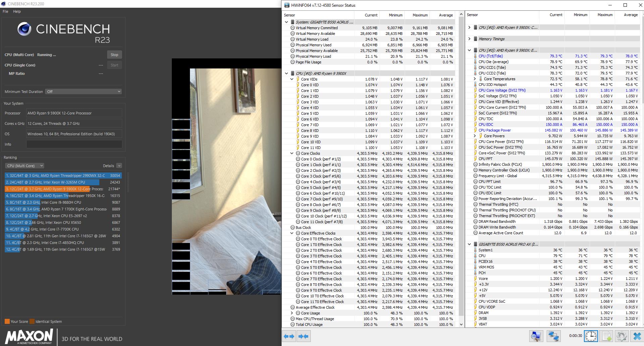The image size is (644, 346).
Task: Click the thermometer icon beside PCH
Action: coord(475,273)
